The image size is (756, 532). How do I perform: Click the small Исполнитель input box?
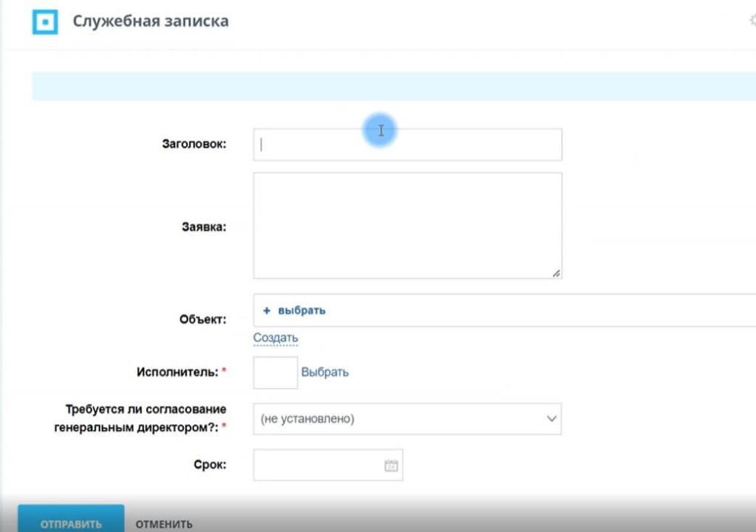pos(275,372)
